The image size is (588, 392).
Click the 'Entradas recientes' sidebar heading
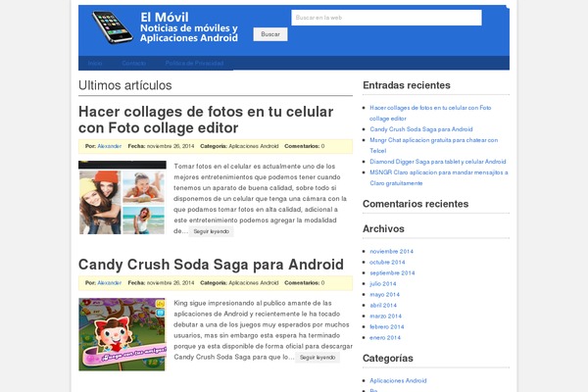(x=407, y=85)
